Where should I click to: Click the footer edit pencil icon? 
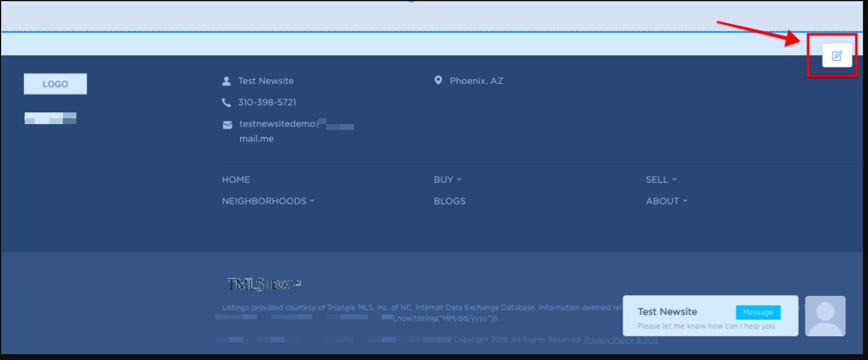tap(836, 56)
